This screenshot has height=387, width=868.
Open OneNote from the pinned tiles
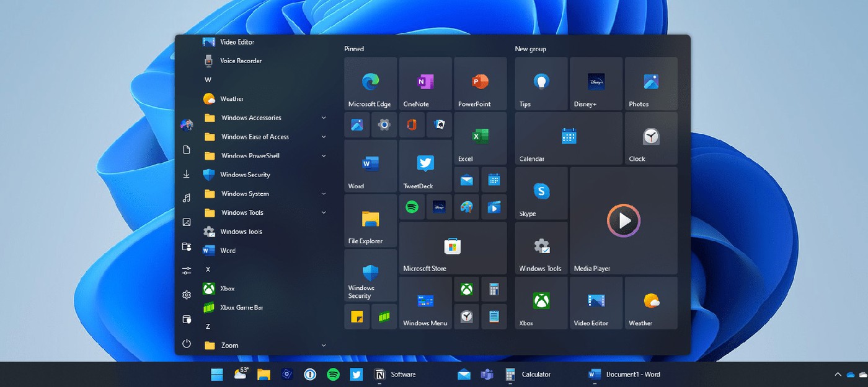tap(425, 84)
